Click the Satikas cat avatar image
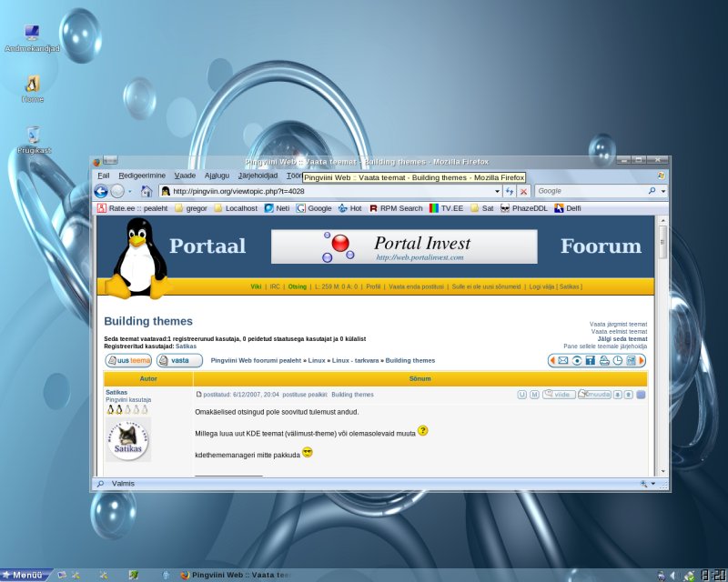This screenshot has height=582, width=728. [128, 439]
